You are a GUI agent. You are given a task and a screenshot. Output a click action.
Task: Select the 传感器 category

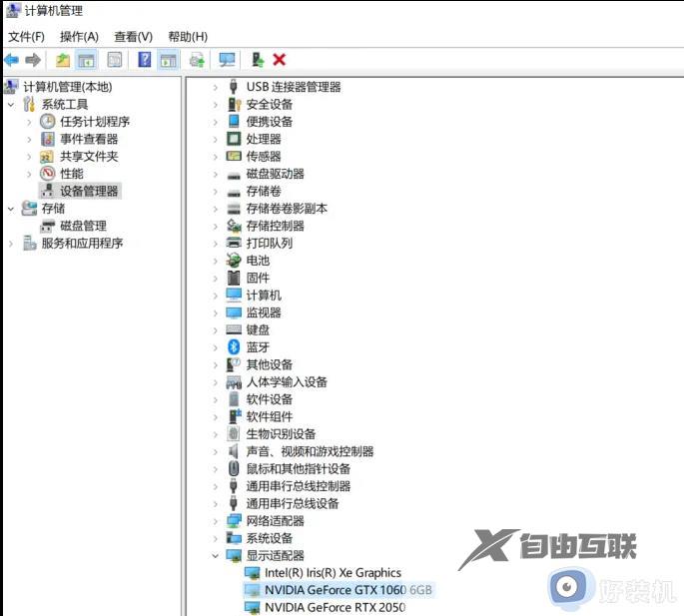point(264,156)
